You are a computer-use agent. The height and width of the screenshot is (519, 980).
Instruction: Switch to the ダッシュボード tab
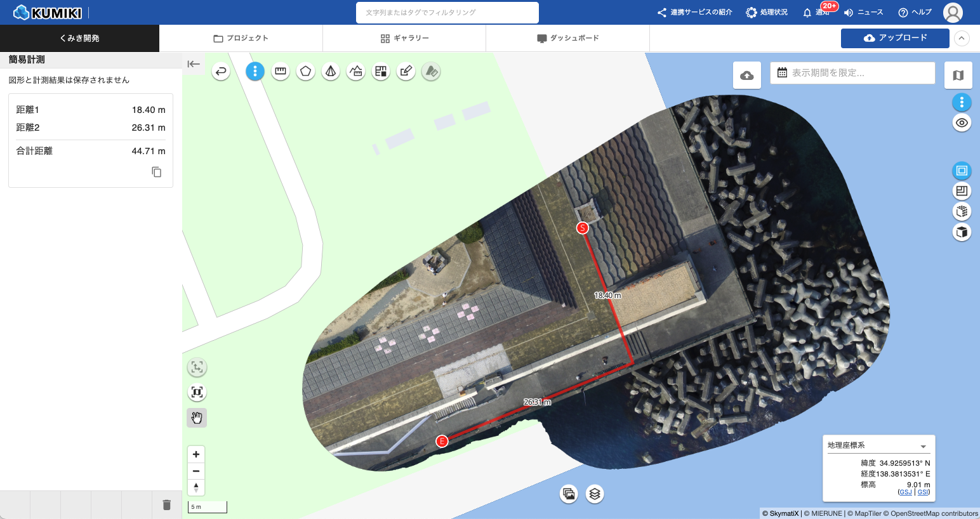(x=567, y=38)
